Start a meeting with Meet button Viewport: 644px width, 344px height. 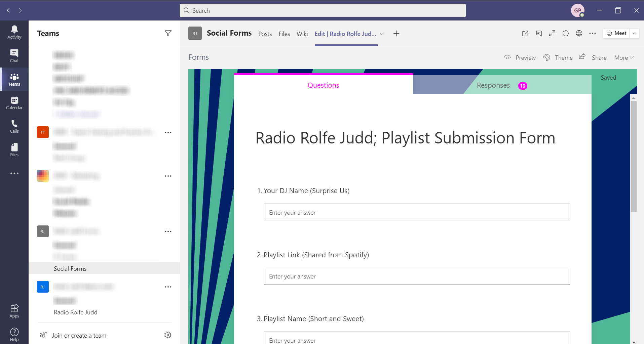coord(616,33)
